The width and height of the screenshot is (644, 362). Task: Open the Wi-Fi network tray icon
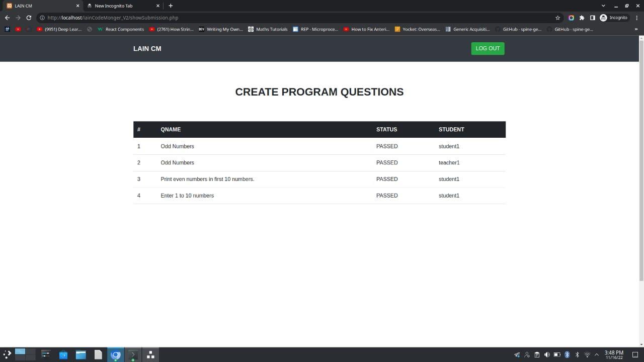587,355
